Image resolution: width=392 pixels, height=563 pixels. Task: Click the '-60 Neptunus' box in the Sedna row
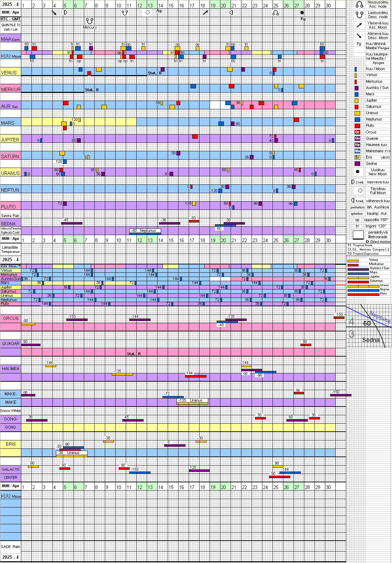tap(145, 231)
